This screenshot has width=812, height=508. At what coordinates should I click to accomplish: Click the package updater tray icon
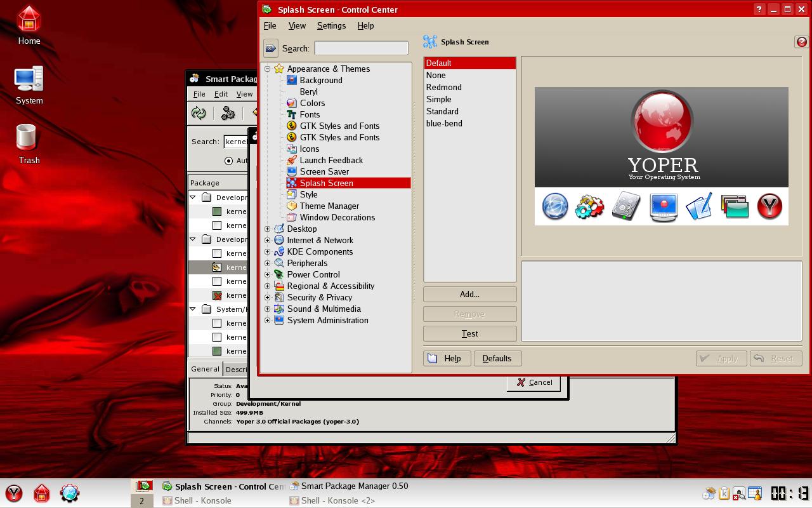coord(709,493)
